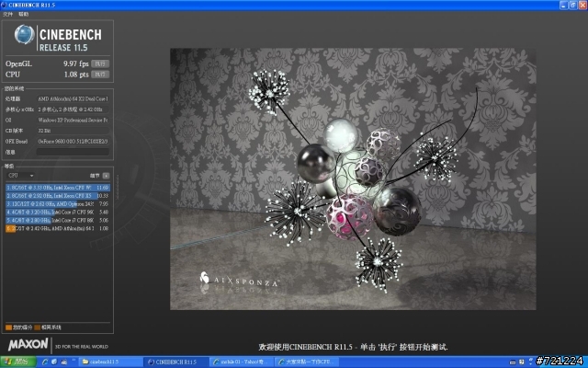Click second quick launch icon in taskbar
Image resolution: width=588 pixels, height=368 pixels.
54,362
